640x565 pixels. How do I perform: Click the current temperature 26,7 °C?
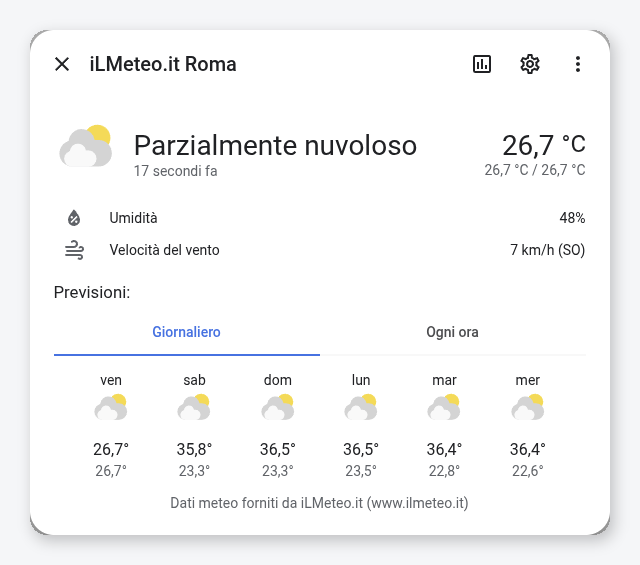[x=544, y=145]
